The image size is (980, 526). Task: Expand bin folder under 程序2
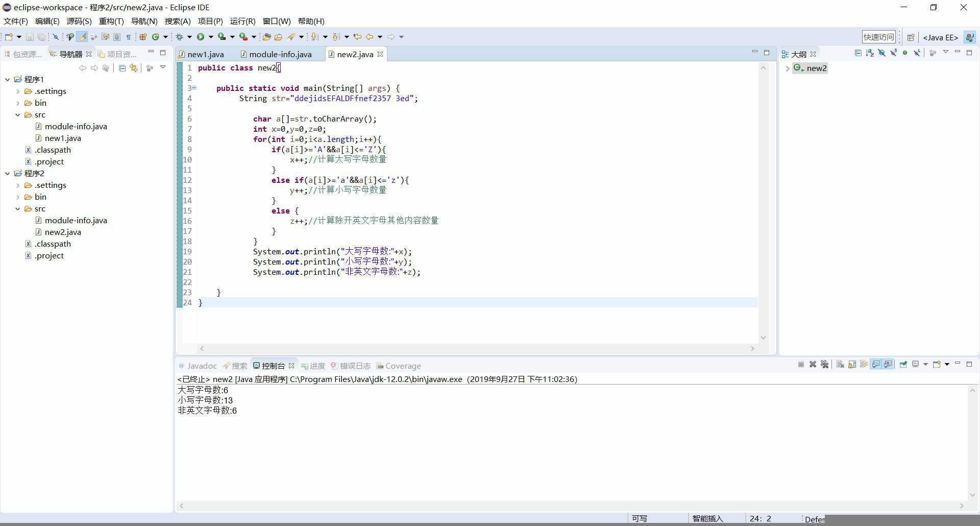(x=18, y=197)
